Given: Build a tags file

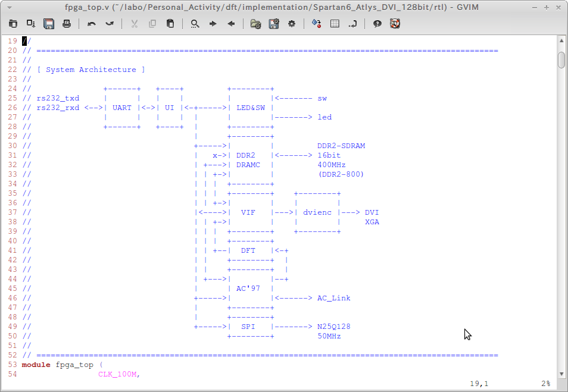Looking at the screenshot, I should click(334, 24).
